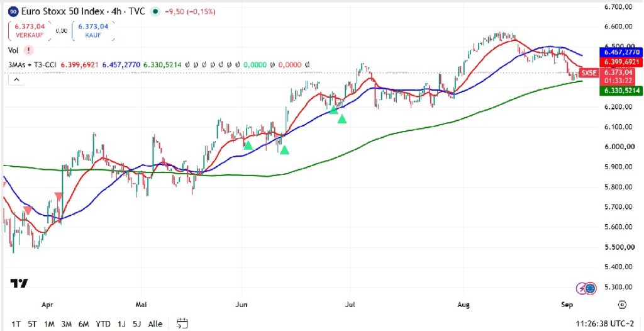This screenshot has width=644, height=331.
Task: Select the 1J time range
Action: (x=121, y=324)
